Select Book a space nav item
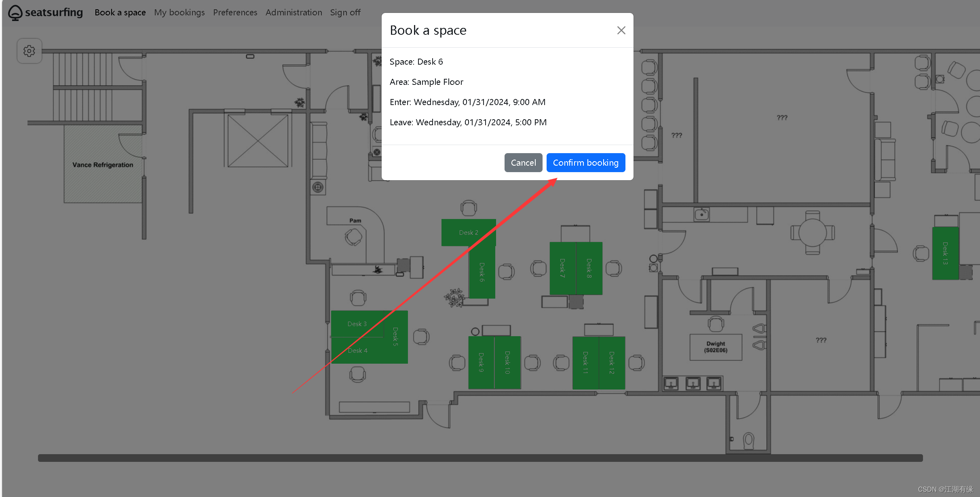This screenshot has height=497, width=980. [120, 13]
